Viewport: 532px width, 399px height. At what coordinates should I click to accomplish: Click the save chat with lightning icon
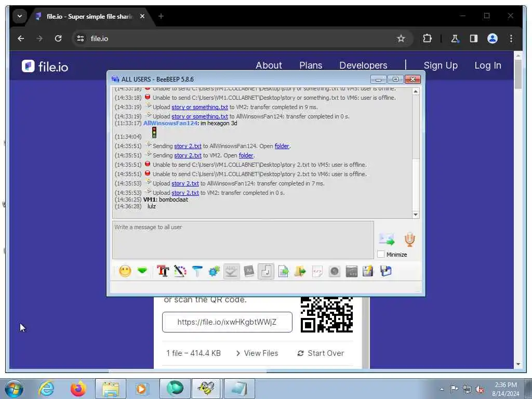pos(368,271)
